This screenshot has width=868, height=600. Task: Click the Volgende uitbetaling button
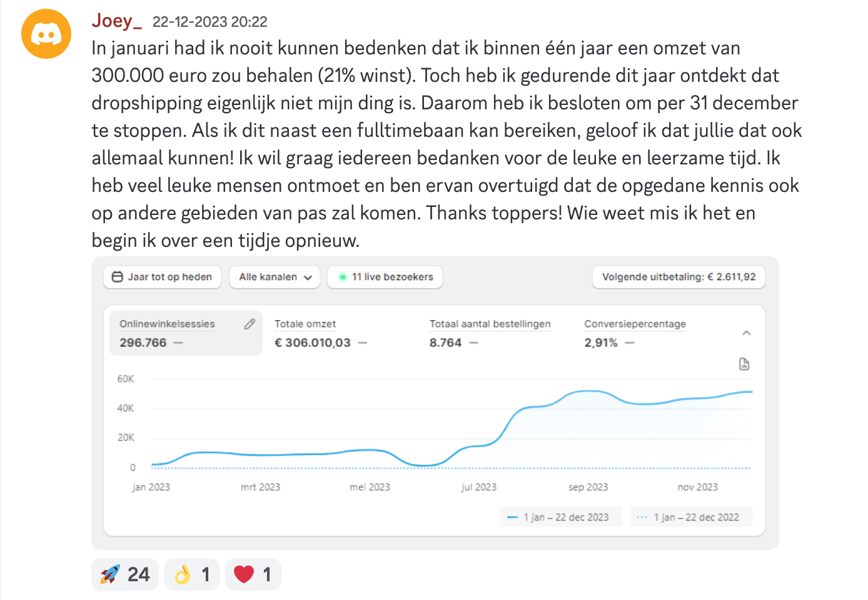(679, 277)
